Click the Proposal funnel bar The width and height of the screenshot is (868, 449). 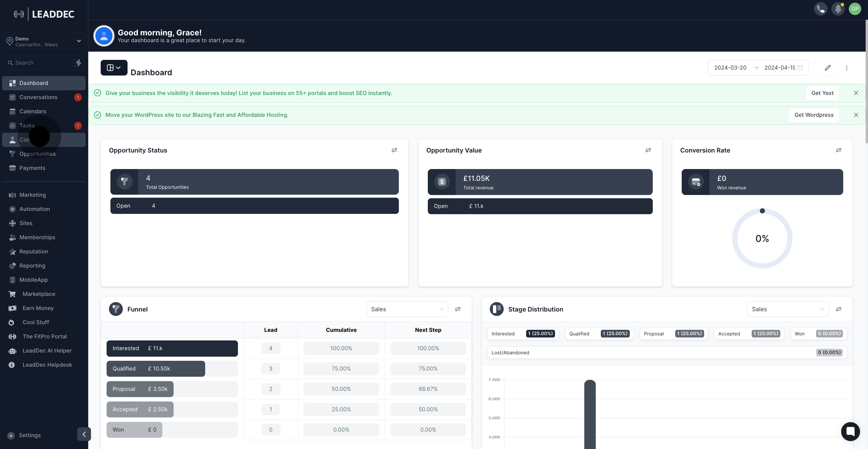[x=140, y=389]
